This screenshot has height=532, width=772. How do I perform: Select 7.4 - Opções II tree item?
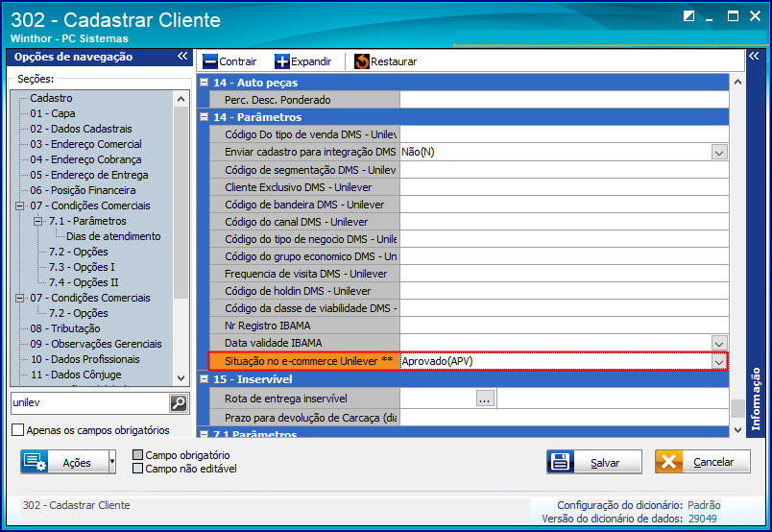(x=84, y=282)
